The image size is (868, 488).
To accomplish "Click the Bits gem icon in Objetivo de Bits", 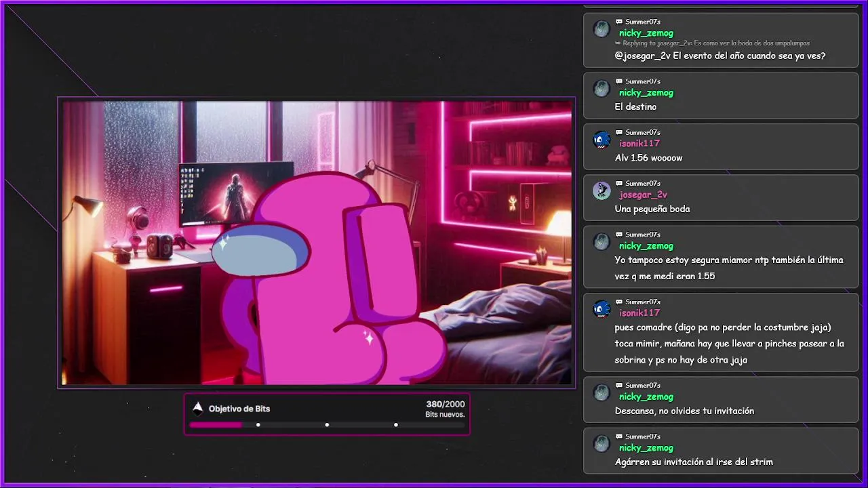I will 197,408.
